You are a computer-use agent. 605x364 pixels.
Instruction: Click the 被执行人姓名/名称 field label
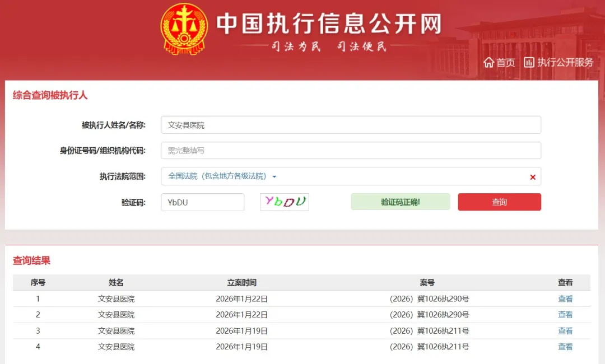113,125
